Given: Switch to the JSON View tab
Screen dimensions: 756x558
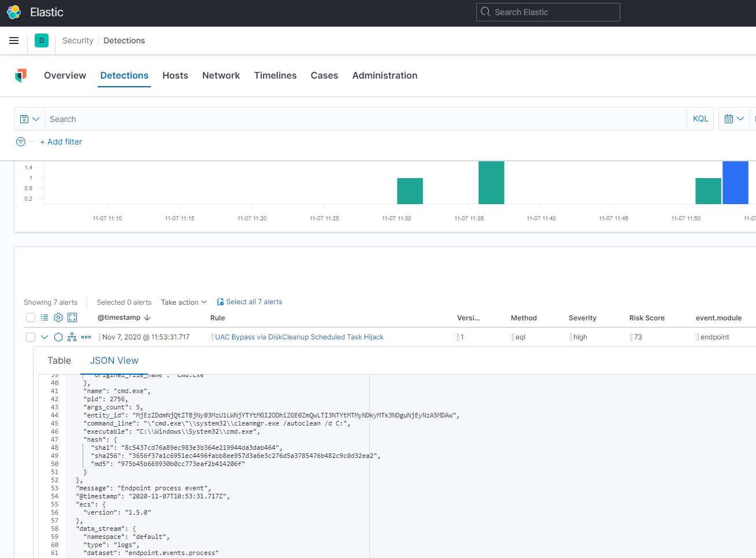Looking at the screenshot, I should [x=114, y=360].
